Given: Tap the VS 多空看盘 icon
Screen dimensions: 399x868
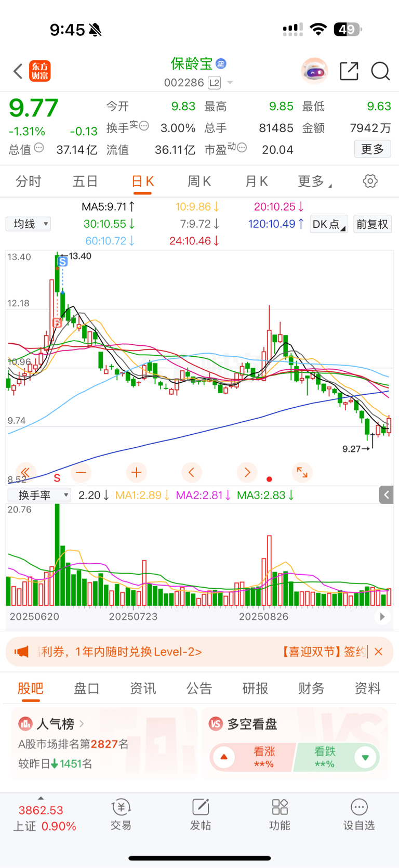Looking at the screenshot, I should pyautogui.click(x=216, y=723).
